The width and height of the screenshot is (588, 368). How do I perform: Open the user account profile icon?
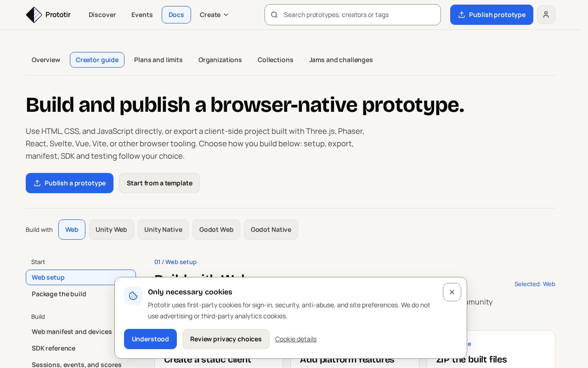click(x=546, y=15)
